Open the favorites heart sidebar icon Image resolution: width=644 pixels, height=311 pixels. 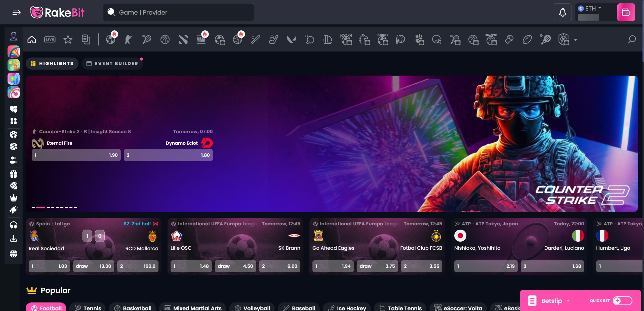[14, 109]
